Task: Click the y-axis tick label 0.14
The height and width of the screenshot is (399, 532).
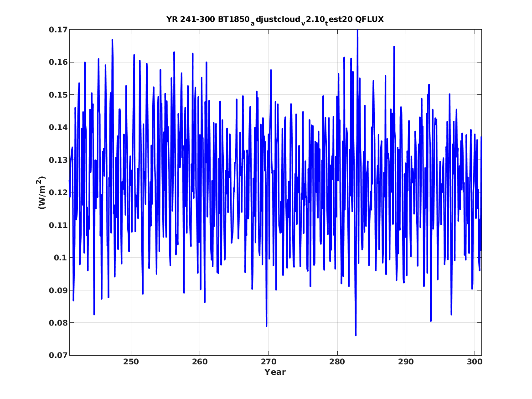Action: tap(58, 127)
